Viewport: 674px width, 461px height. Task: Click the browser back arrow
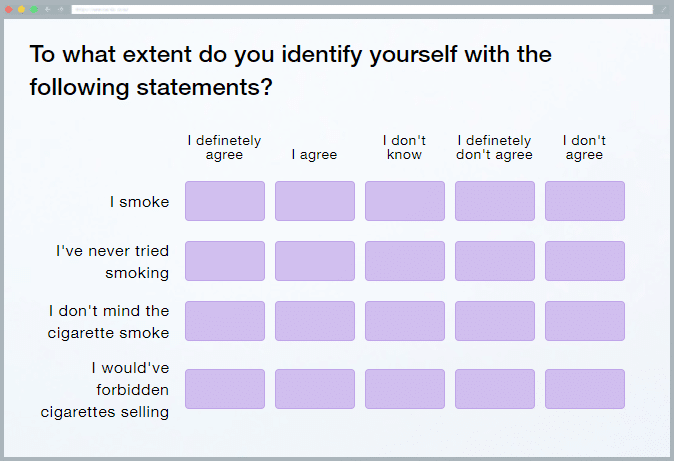48,9
